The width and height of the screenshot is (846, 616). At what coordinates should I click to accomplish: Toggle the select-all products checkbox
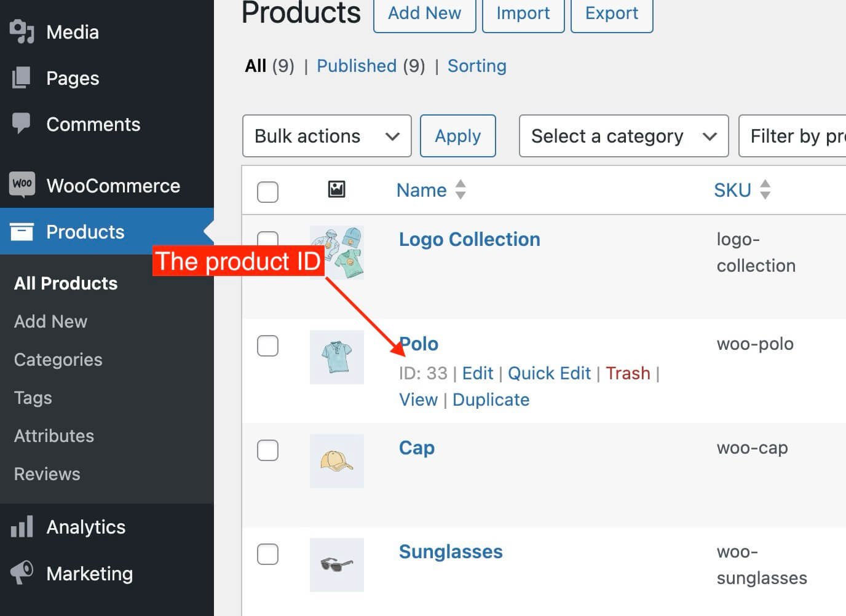pyautogui.click(x=267, y=192)
